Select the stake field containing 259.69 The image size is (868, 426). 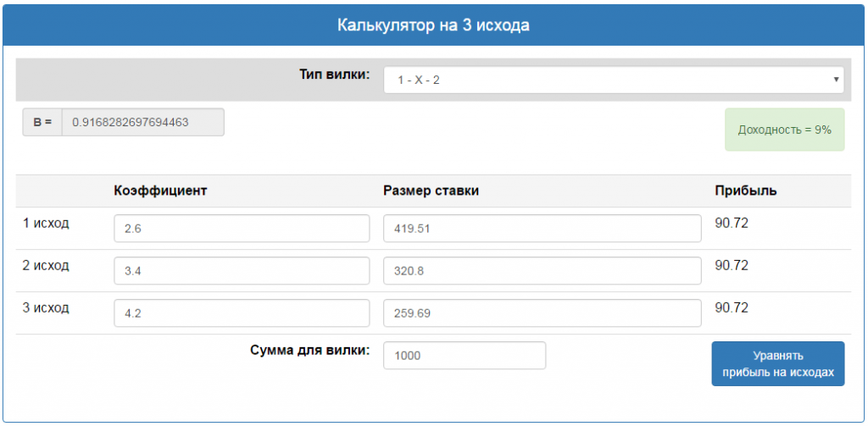click(542, 313)
